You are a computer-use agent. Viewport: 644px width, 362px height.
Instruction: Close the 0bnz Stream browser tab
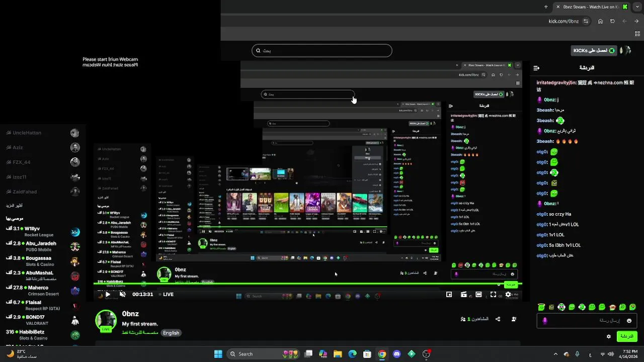pyautogui.click(x=557, y=7)
